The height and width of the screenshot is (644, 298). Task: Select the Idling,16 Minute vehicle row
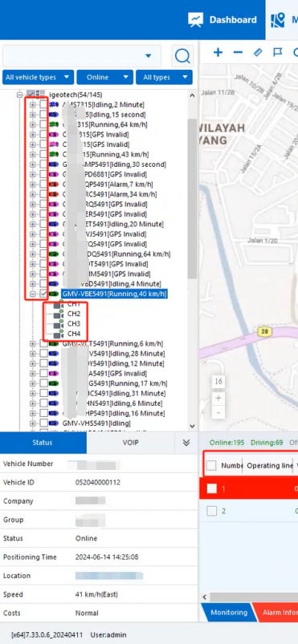coord(113,413)
